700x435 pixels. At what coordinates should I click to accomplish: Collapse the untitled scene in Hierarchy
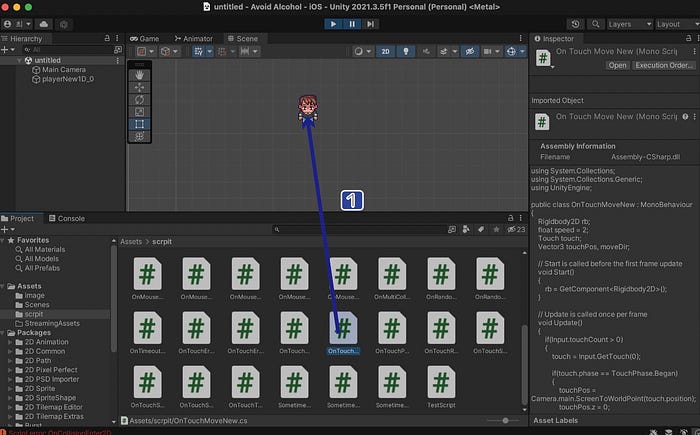[x=19, y=60]
